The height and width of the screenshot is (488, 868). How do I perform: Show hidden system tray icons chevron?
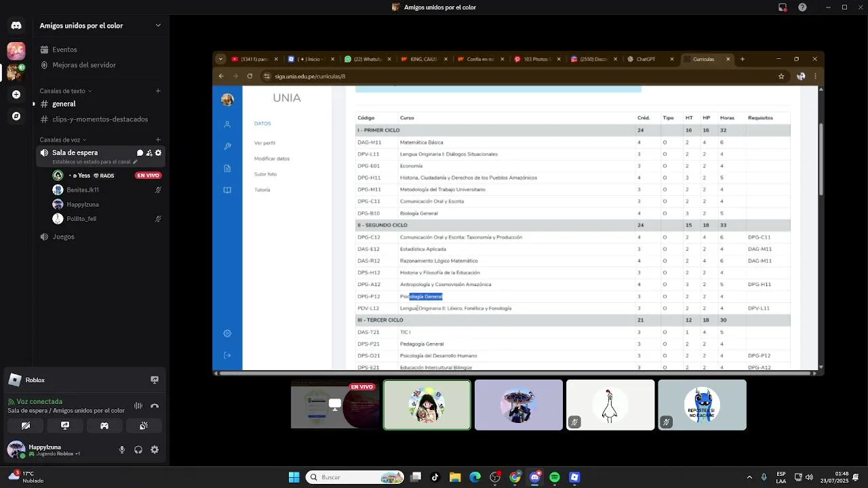[x=749, y=477]
